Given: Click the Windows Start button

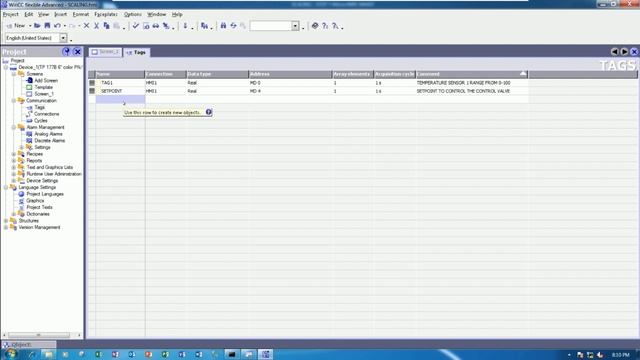Looking at the screenshot, I should [x=10, y=354].
